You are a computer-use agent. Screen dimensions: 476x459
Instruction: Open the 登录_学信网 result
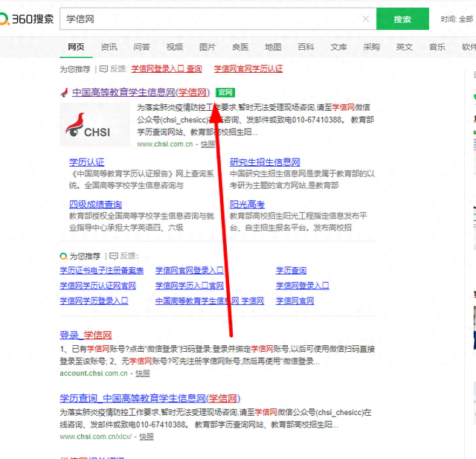click(x=86, y=336)
